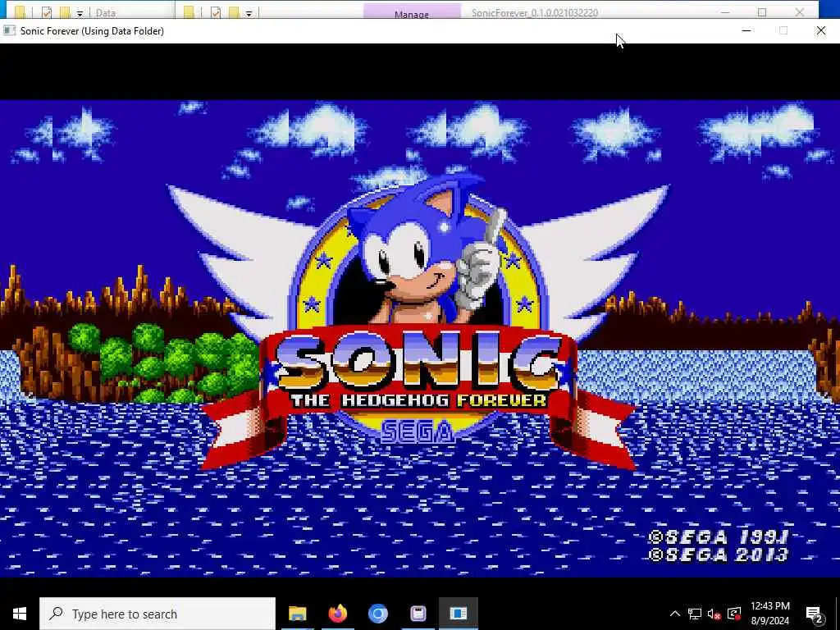Screen dimensions: 840x630
Task: Open File Explorer from the taskbar
Action: point(297,614)
